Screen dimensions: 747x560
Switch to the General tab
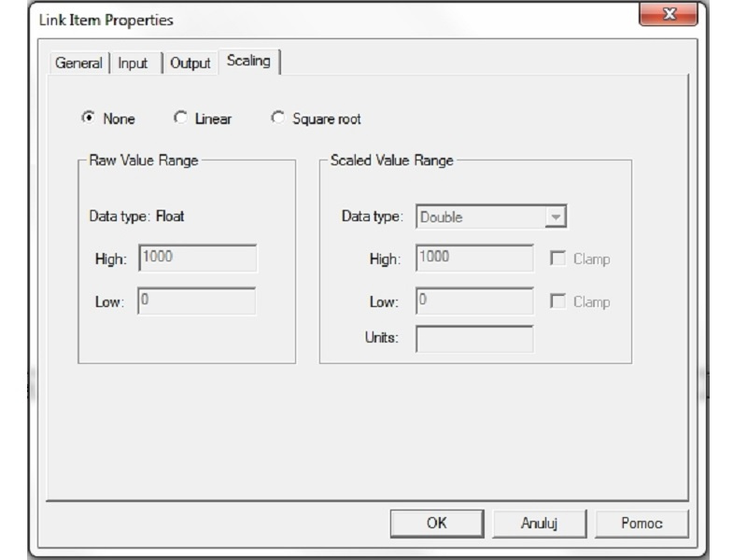(78, 63)
